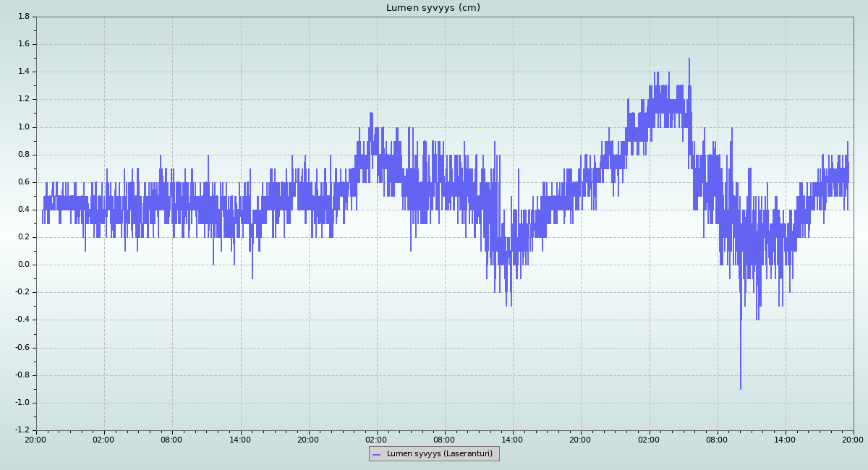
Task: Select the -0.8 y-axis label
Action: tap(22, 375)
